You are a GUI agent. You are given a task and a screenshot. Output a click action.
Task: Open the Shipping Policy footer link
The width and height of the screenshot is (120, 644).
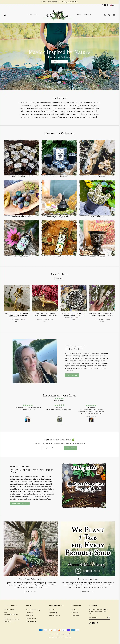coord(53,613)
